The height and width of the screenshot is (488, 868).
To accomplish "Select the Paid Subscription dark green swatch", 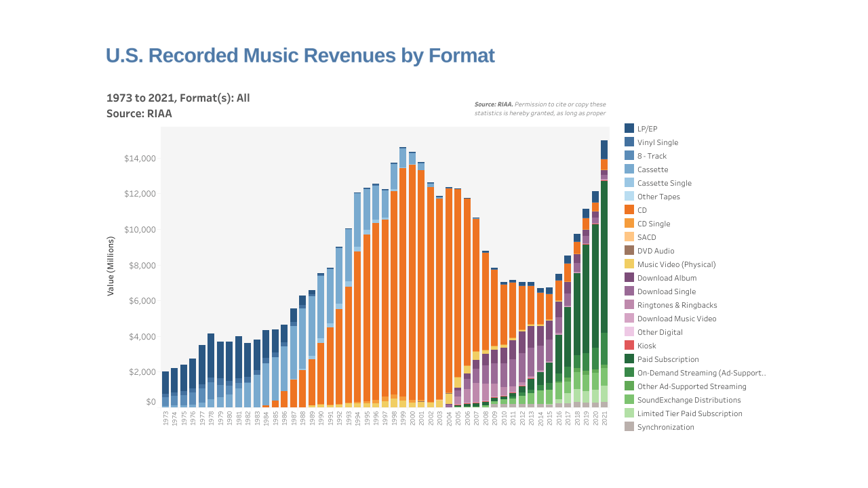I will point(629,359).
